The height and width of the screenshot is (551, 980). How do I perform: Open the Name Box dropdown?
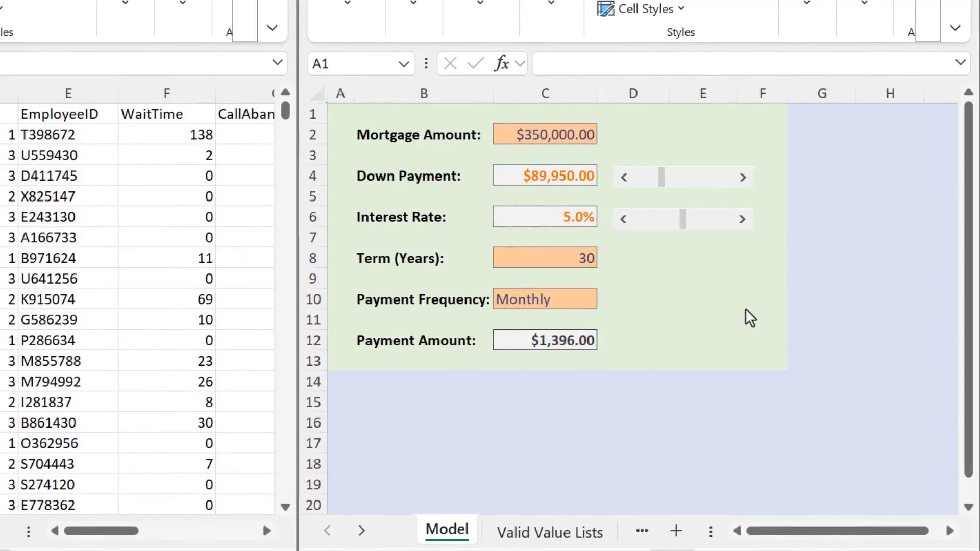[x=403, y=63]
